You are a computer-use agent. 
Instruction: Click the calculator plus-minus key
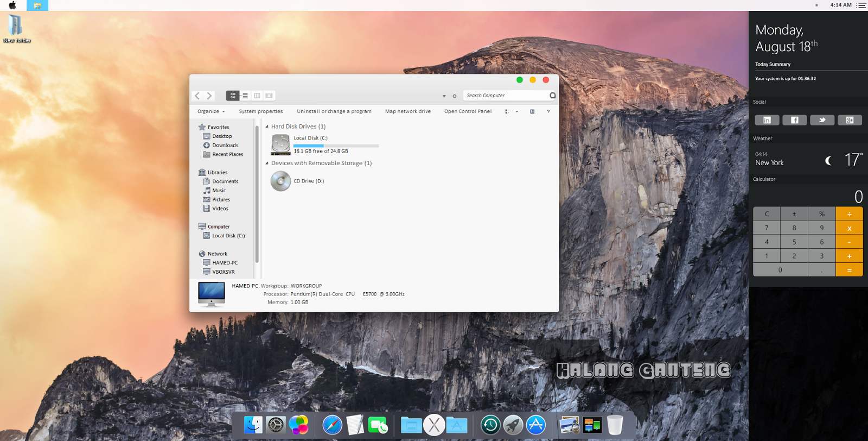coord(794,214)
